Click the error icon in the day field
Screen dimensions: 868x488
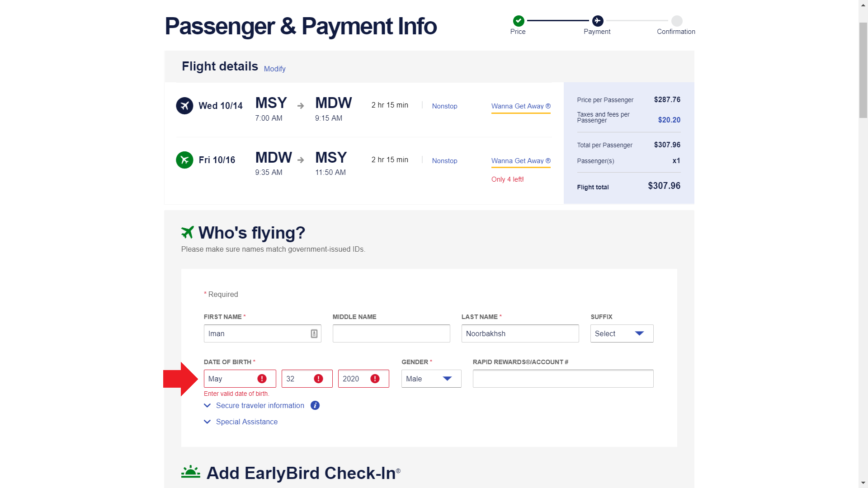318,379
